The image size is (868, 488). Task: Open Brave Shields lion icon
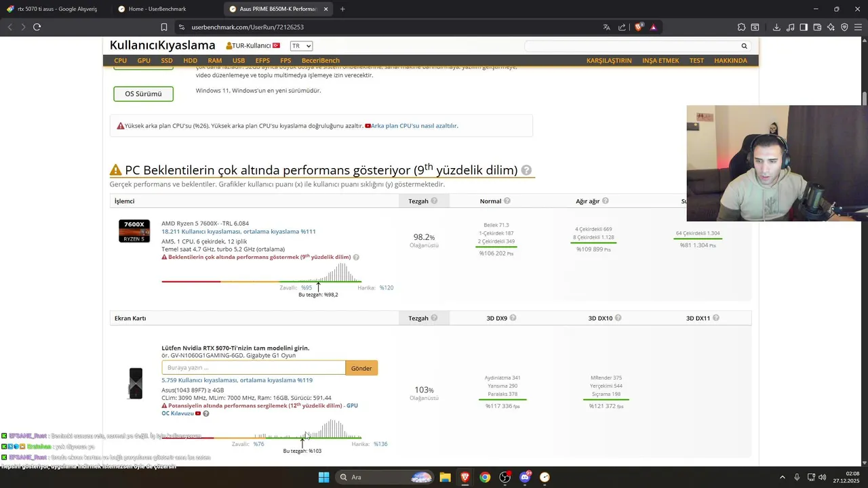638,27
